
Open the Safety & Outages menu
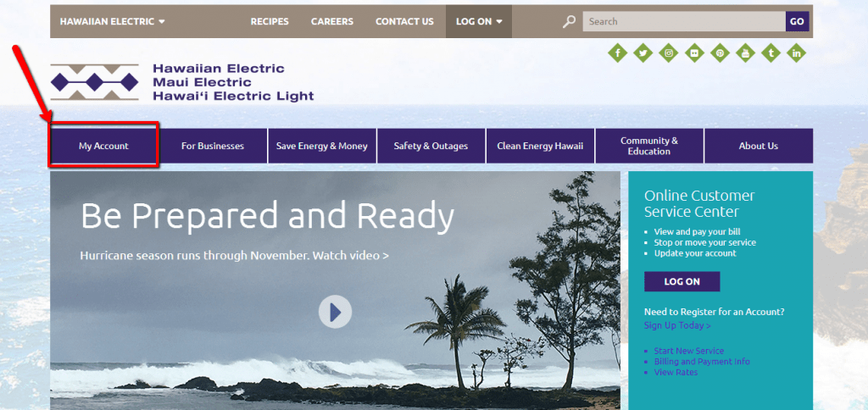pos(431,146)
